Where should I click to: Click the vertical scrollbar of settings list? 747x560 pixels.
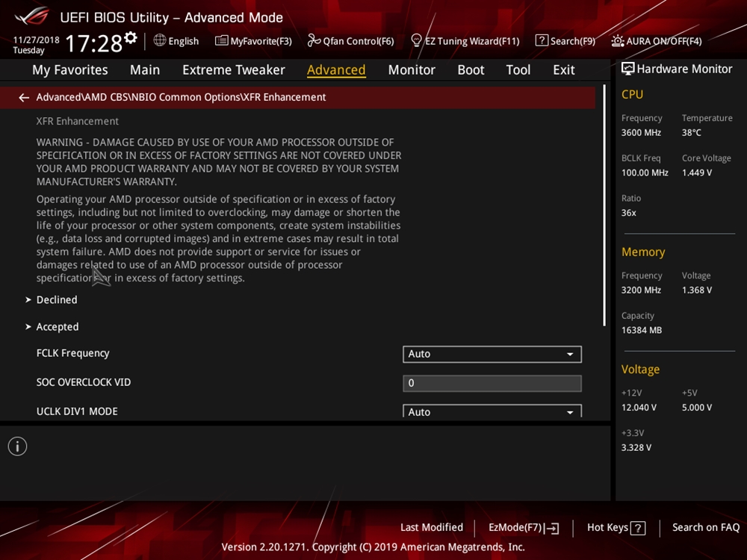click(604, 205)
